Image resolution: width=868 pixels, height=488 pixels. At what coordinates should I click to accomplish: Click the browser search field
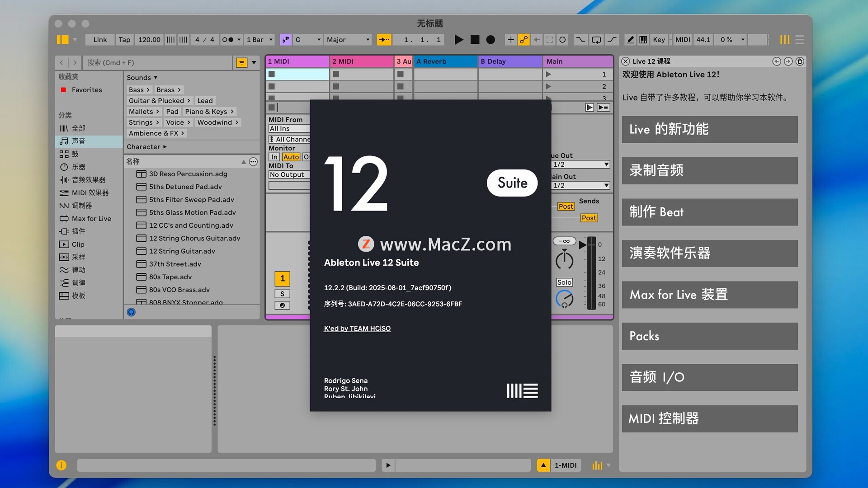tap(158, 63)
